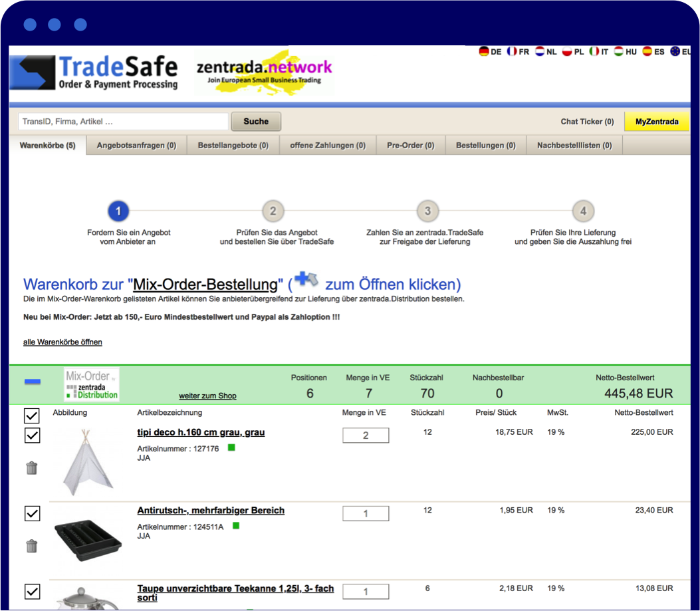Click 'alle Warenkörbe öffnen' link

[x=62, y=342]
